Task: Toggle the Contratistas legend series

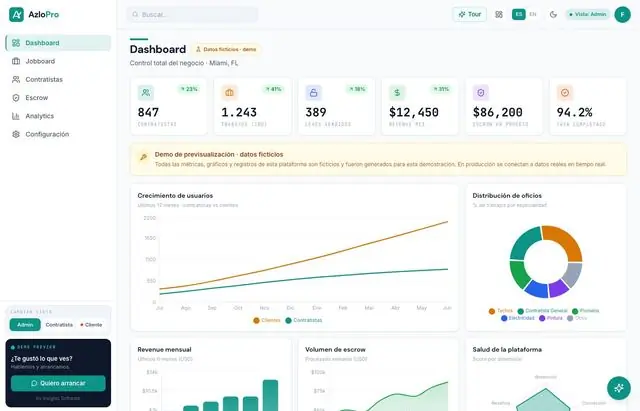Action: click(x=304, y=320)
